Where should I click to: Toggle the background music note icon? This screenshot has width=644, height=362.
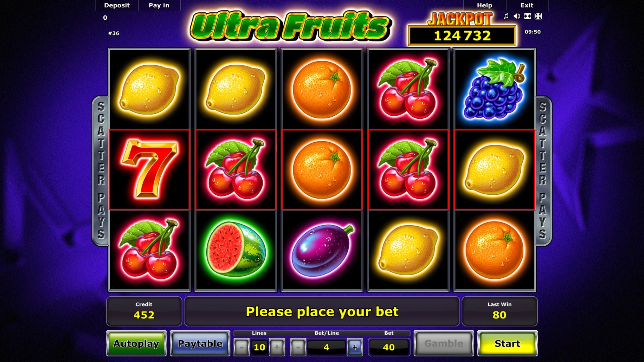(x=506, y=16)
